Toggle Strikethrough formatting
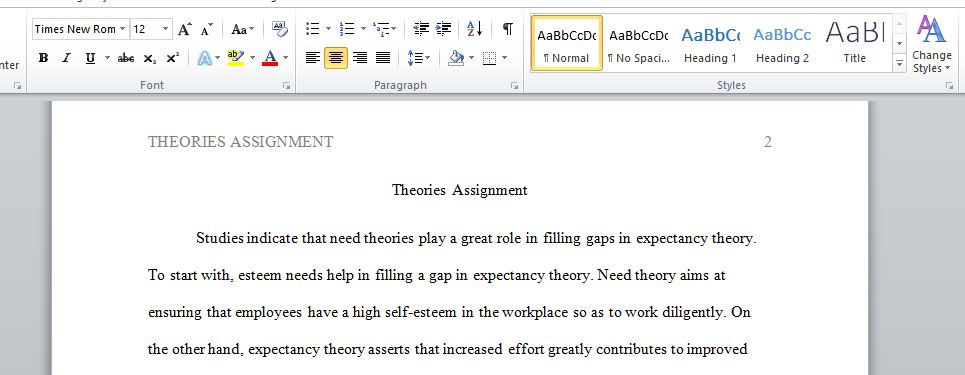This screenshot has width=965, height=375. point(126,58)
